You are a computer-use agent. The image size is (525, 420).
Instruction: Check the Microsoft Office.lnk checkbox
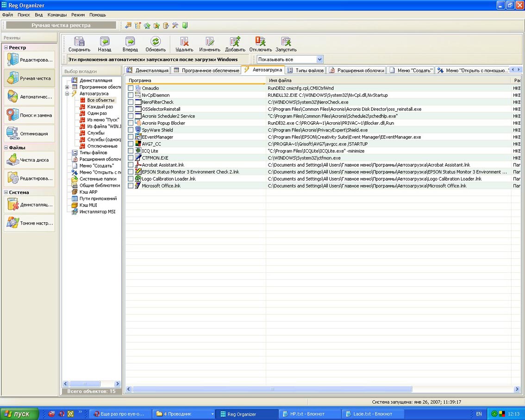pos(131,186)
